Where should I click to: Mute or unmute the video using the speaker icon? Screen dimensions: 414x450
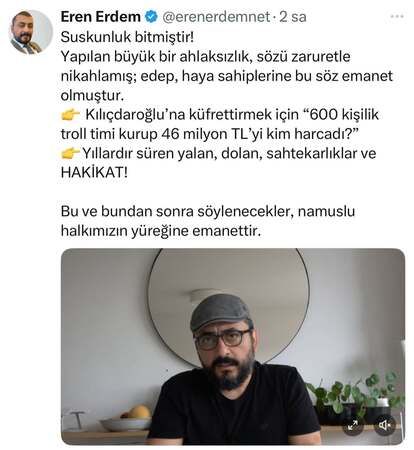[x=385, y=425]
